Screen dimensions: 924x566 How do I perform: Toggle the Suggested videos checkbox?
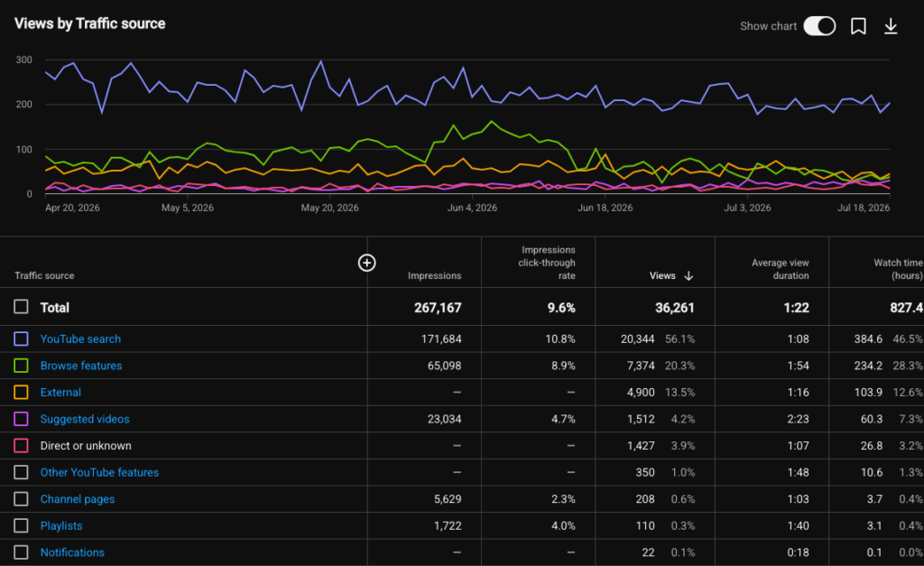[22, 419]
